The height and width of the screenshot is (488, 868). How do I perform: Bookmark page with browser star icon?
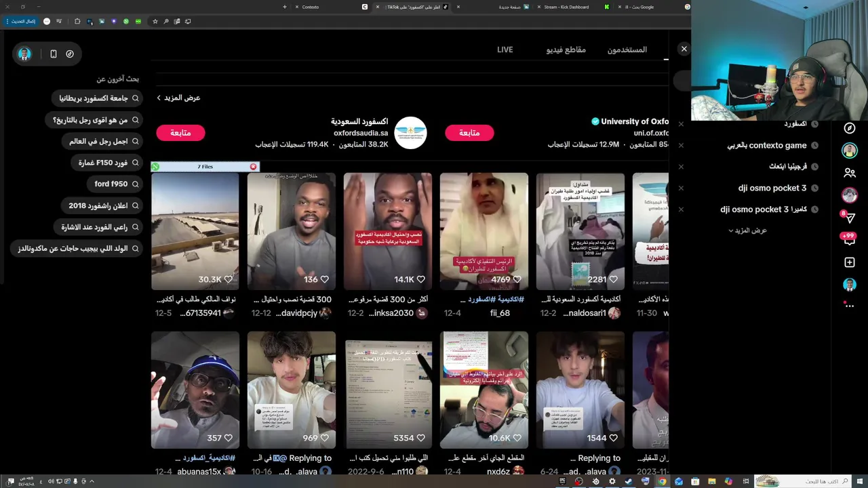[x=155, y=21]
